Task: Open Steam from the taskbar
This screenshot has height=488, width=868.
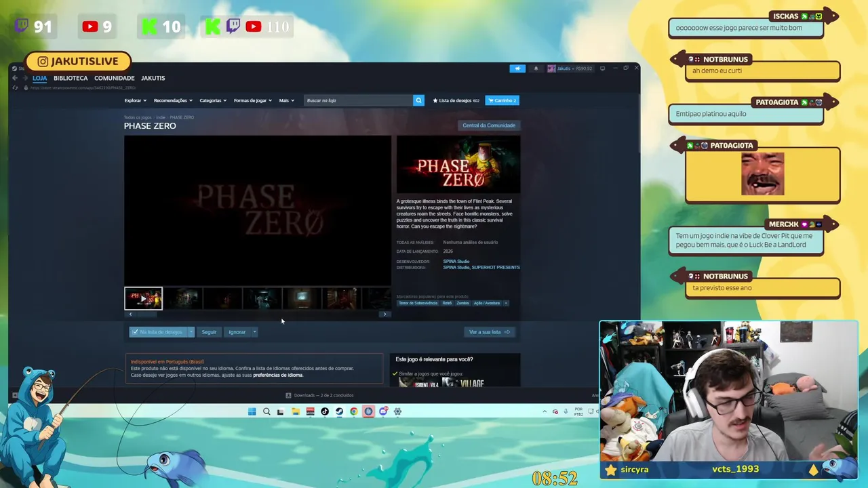Action: [x=340, y=411]
